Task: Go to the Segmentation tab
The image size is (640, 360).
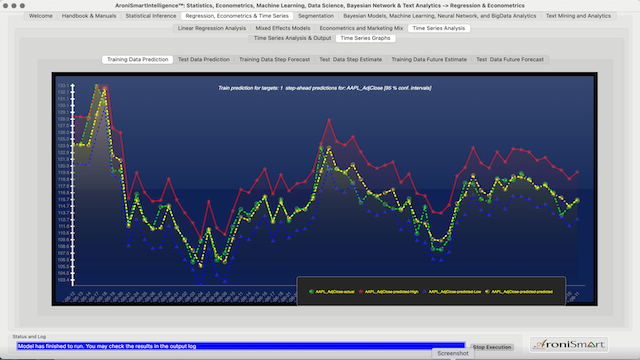Action: [316, 16]
